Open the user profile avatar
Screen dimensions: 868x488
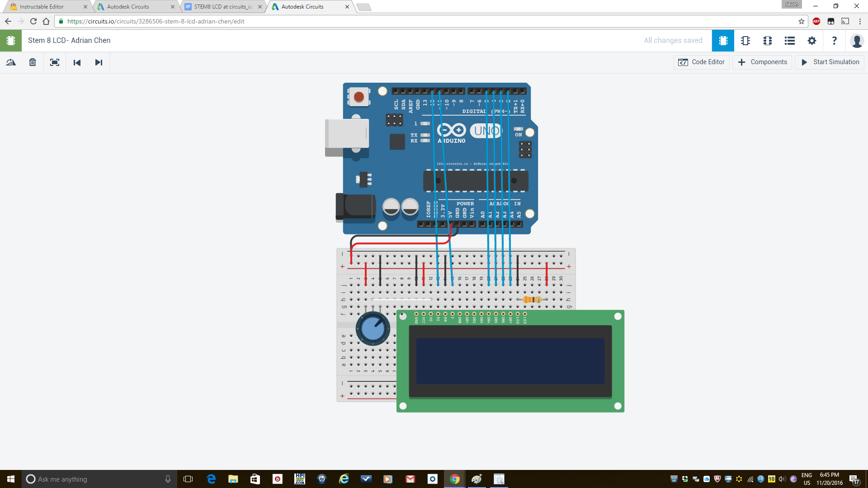[857, 41]
